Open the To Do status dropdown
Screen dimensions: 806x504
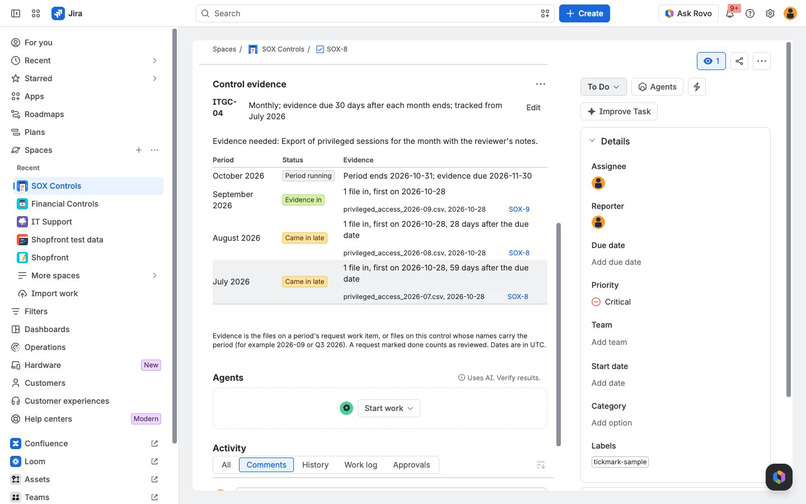[603, 87]
